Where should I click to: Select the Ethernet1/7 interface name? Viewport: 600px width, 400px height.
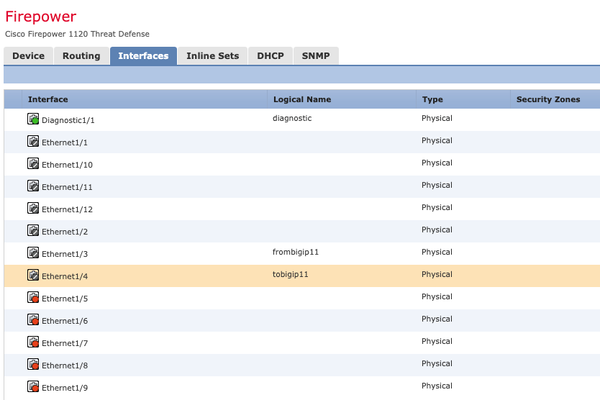[x=65, y=343]
